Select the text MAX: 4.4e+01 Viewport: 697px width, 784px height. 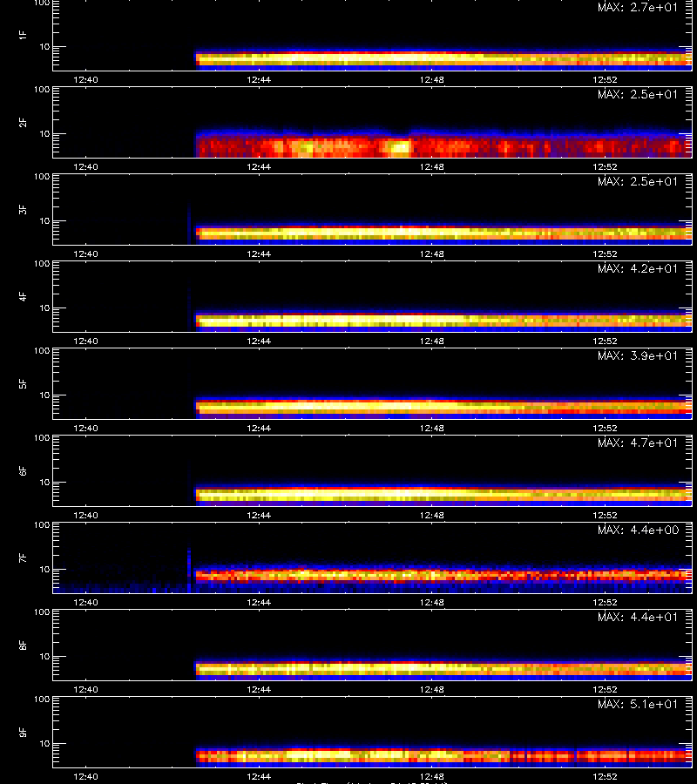pyautogui.click(x=638, y=617)
